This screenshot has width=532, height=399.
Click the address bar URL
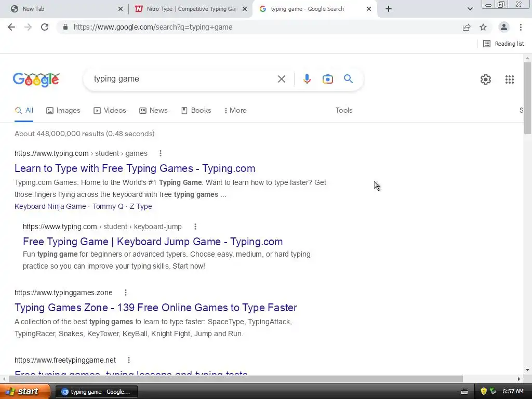click(x=153, y=27)
